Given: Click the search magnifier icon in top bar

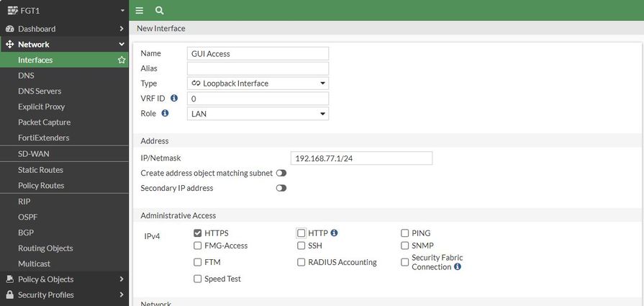Looking at the screenshot, I should tap(159, 11).
